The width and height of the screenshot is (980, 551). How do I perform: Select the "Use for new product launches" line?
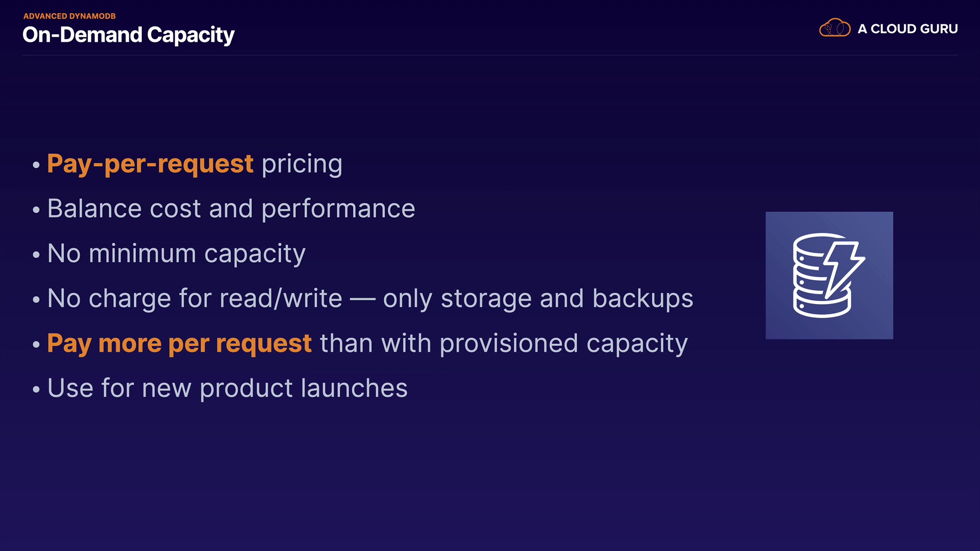click(227, 388)
